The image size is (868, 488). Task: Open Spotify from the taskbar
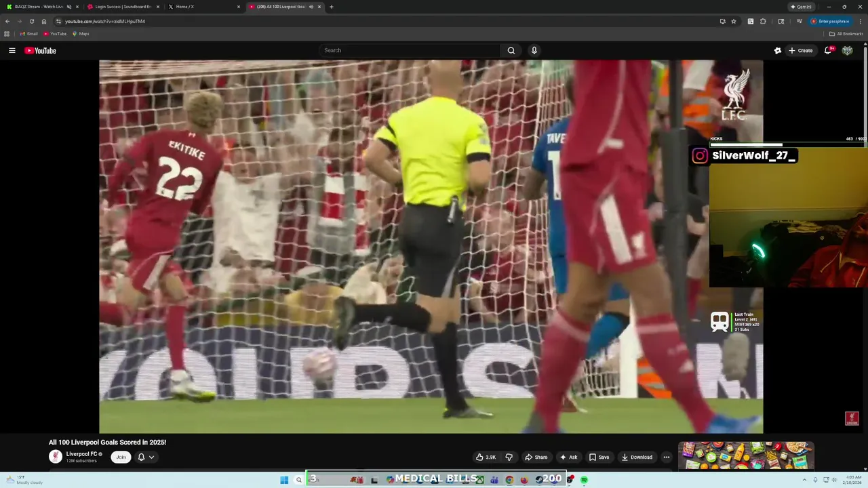584,480
